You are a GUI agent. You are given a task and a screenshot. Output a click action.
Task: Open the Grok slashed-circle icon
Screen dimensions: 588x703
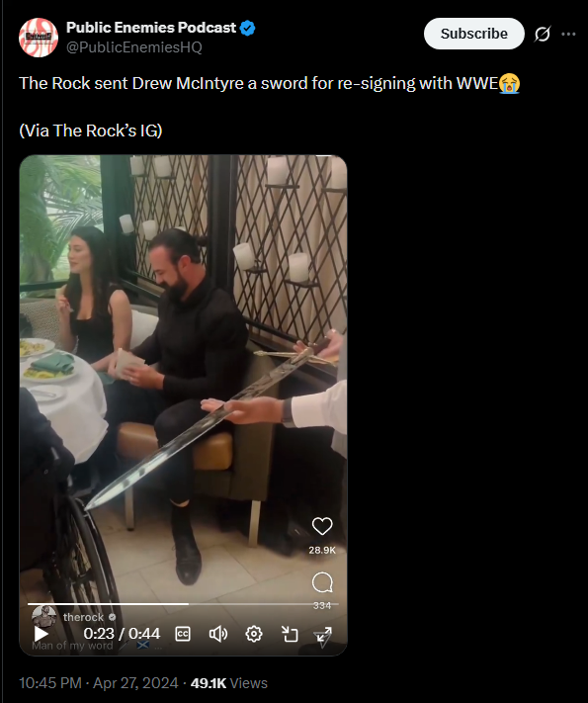point(542,34)
